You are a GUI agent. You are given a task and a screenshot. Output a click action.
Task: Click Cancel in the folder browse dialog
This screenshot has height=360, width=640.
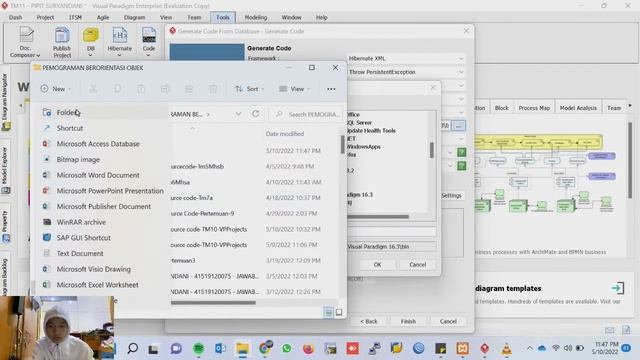tap(418, 264)
